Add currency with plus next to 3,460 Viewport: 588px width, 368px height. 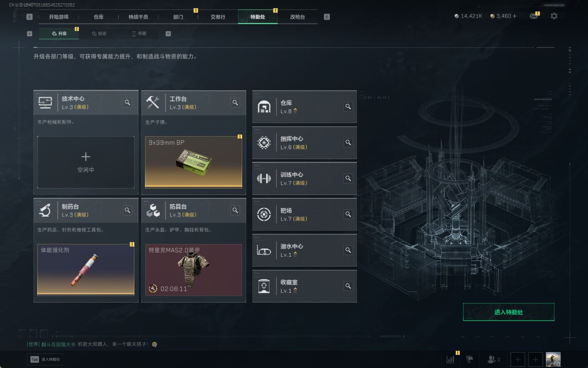[x=514, y=16]
